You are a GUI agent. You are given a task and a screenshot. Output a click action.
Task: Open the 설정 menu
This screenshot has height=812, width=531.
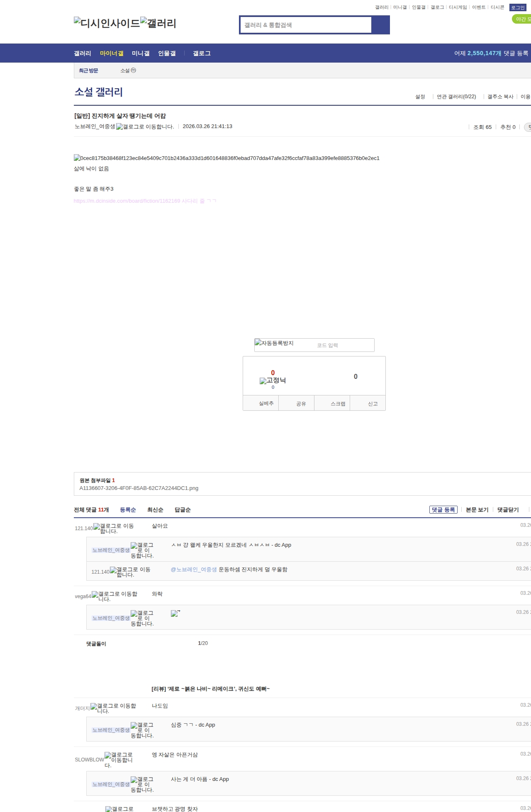[420, 97]
